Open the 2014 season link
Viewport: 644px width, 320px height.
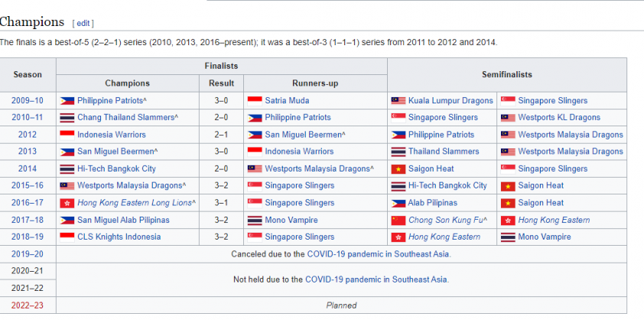click(x=27, y=169)
